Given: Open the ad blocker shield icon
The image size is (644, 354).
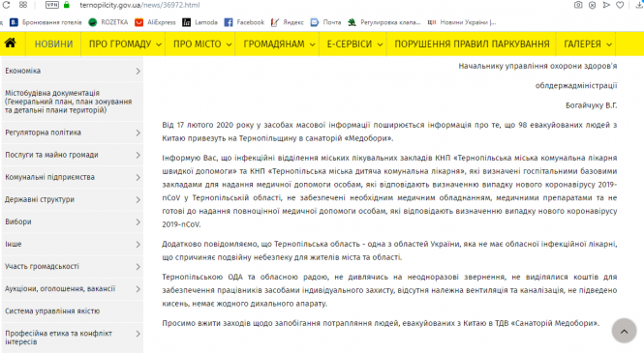Looking at the screenshot, I should 593,5.
